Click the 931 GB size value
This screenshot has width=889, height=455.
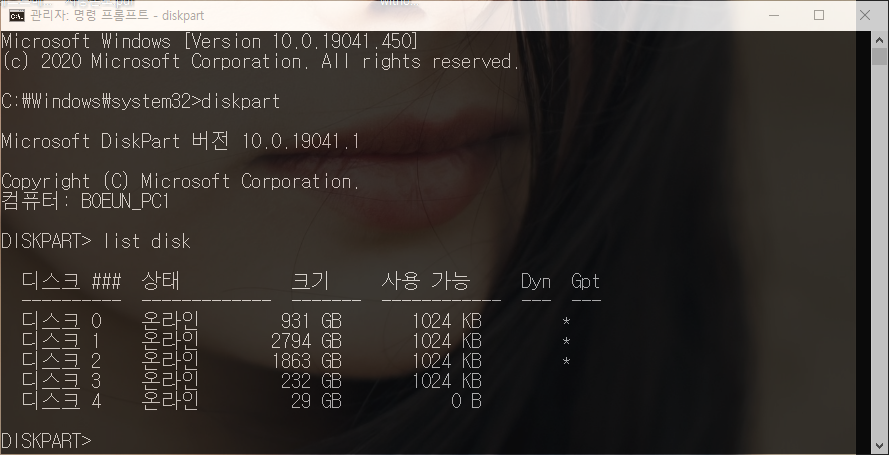311,321
